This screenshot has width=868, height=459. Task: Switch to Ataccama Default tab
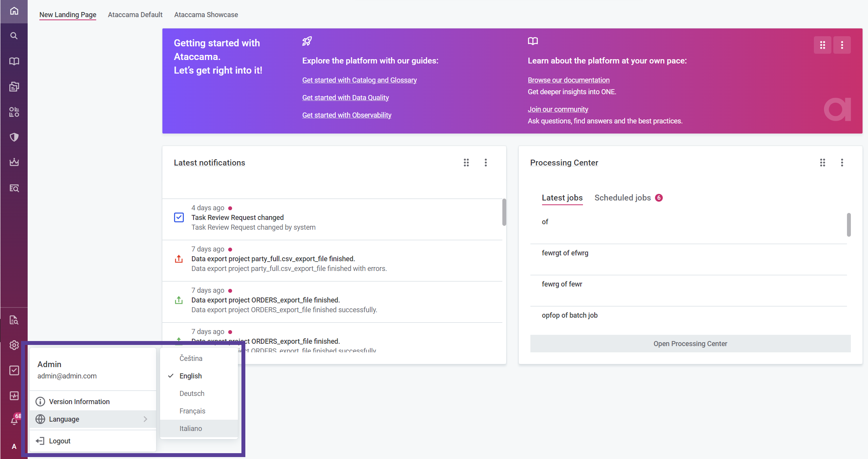click(x=135, y=15)
